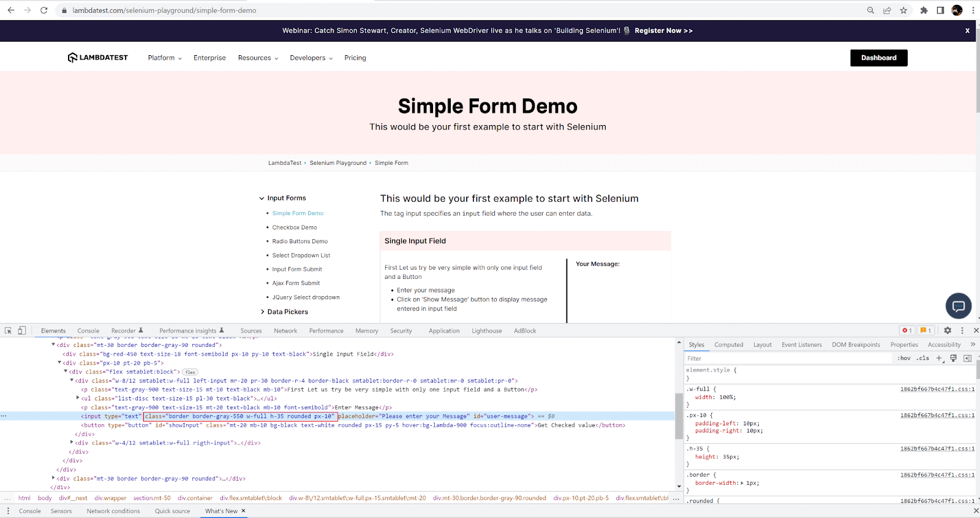Share this page using the share icon
This screenshot has height=518, width=980.
click(x=887, y=10)
